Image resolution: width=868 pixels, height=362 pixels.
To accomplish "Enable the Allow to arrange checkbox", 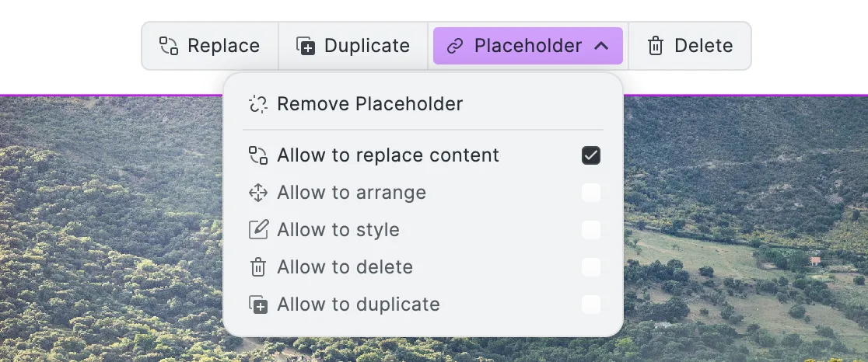I will (590, 193).
